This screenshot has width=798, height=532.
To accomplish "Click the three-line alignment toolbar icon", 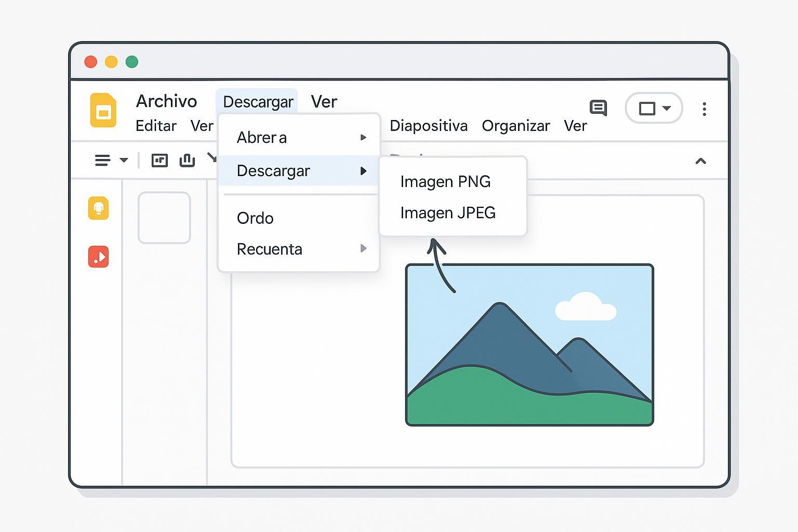I will [102, 160].
